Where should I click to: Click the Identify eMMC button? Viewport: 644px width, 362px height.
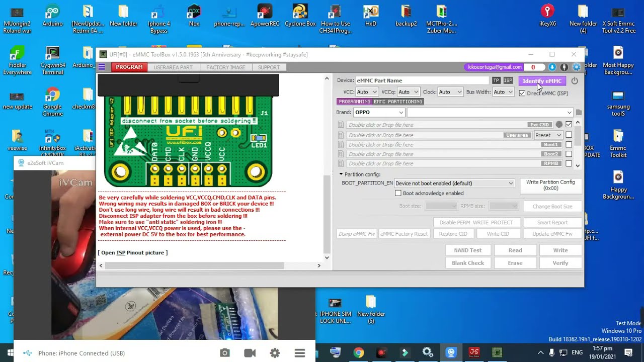[x=542, y=81]
